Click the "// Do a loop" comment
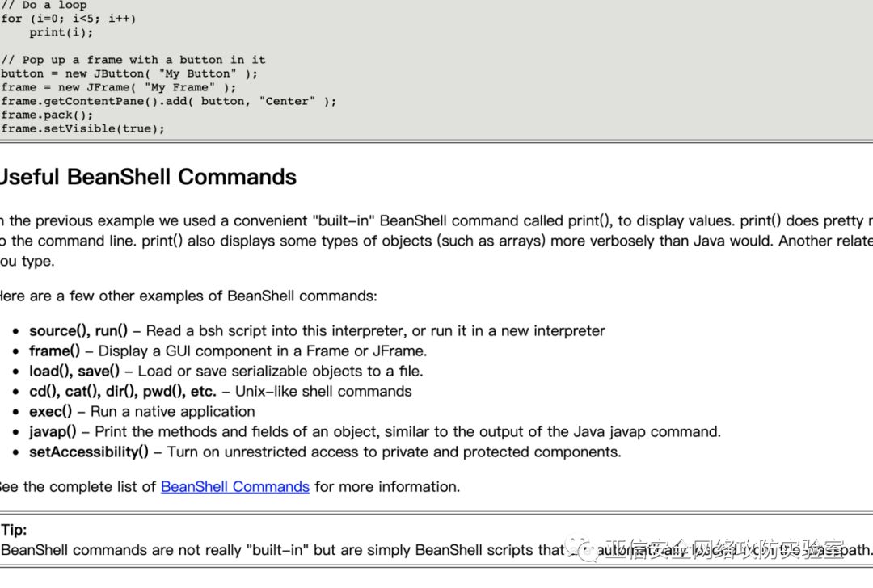This screenshot has width=873, height=588. coord(44,5)
